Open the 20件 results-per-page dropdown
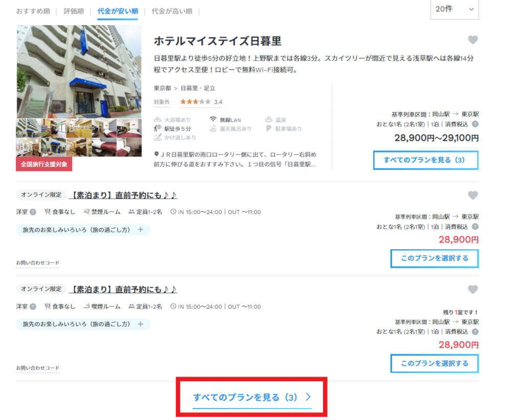 click(454, 10)
